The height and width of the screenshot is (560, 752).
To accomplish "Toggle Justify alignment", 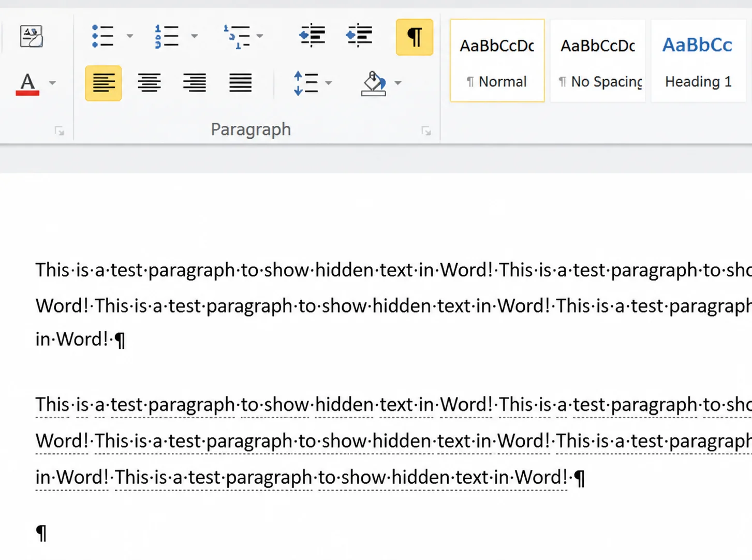I will click(240, 83).
